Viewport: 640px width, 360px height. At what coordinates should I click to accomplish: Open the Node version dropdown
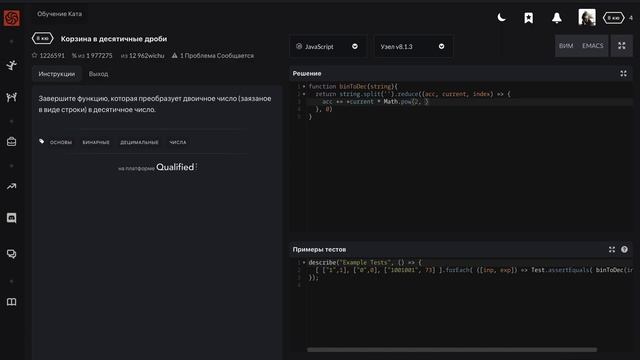tap(413, 47)
